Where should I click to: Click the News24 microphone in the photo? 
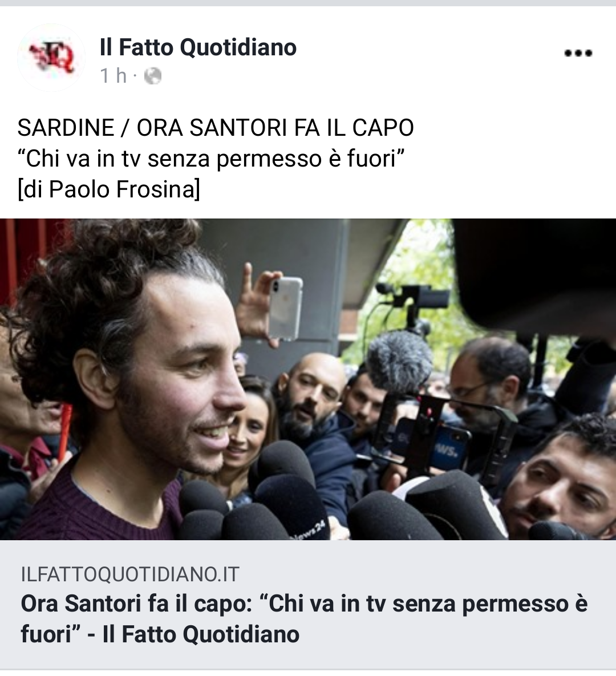click(x=293, y=508)
